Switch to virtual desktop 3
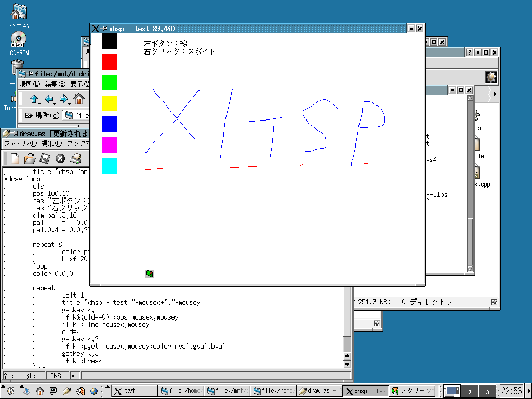 pos(487,392)
